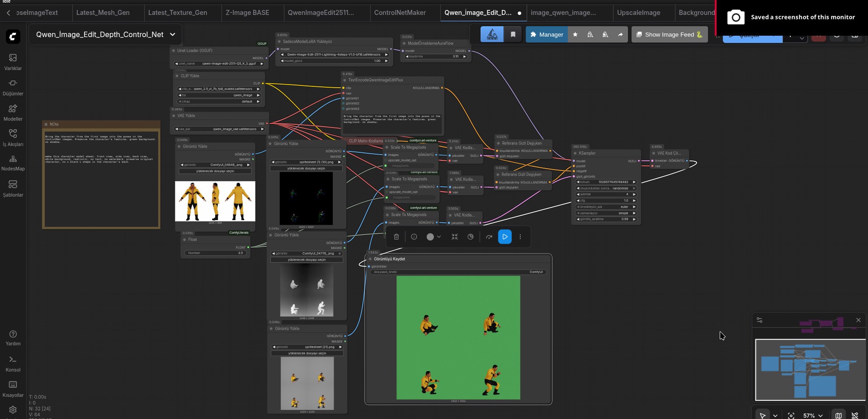Switch to the Z-Image BASE tab

[x=247, y=13]
